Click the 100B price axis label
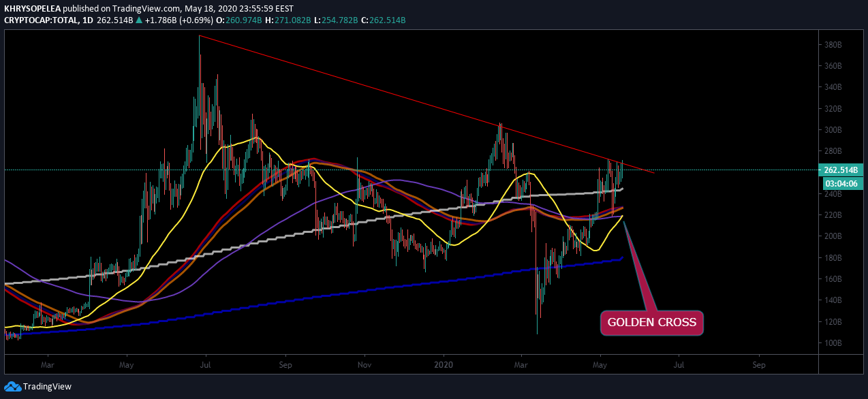Viewport: 868px width, 399px height. point(833,343)
